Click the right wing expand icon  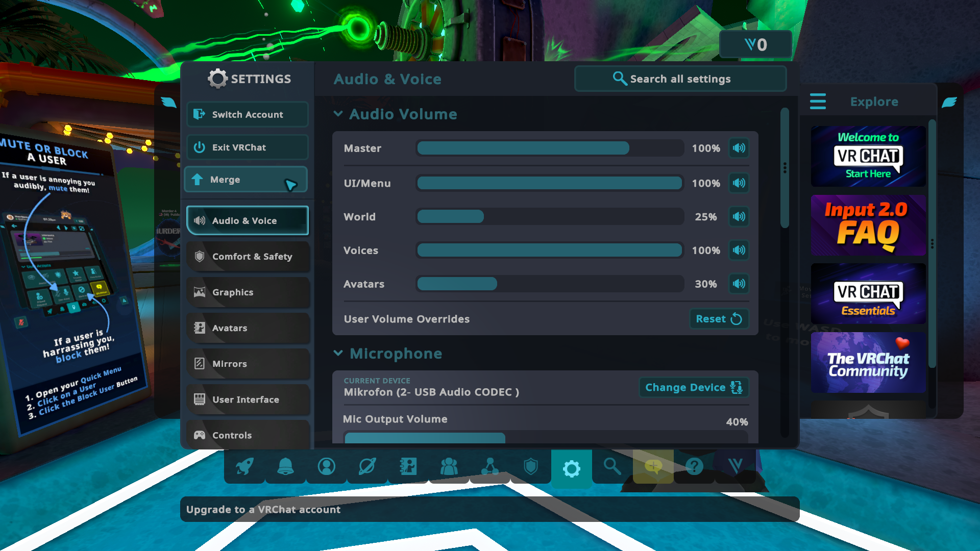[x=949, y=103]
